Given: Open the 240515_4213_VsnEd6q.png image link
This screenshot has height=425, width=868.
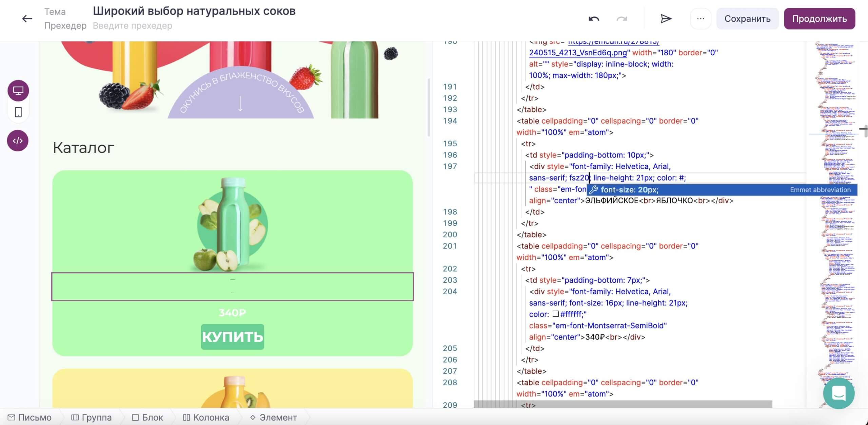Looking at the screenshot, I should click(578, 53).
